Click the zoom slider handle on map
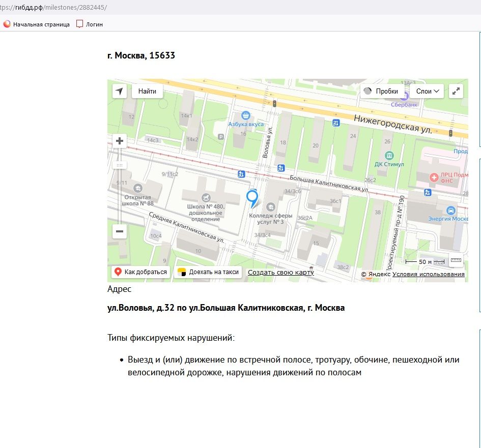This screenshot has height=448, width=481. tap(120, 165)
